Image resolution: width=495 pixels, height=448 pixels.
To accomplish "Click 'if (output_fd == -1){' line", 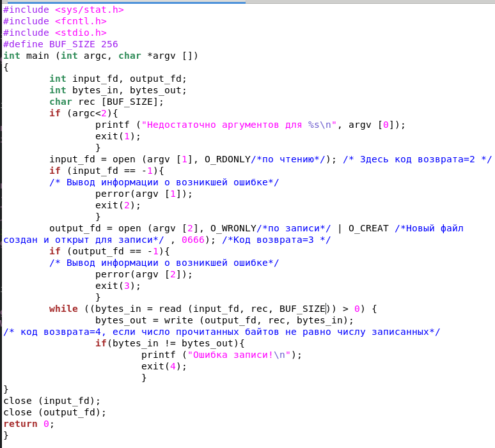I will (109, 251).
